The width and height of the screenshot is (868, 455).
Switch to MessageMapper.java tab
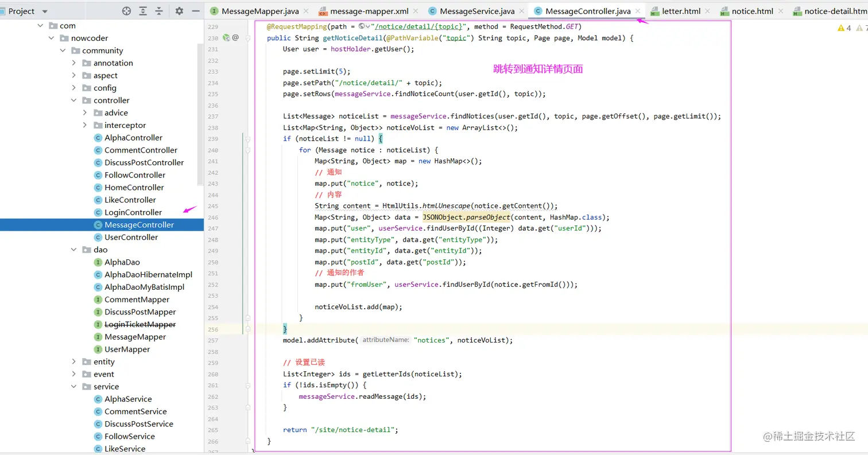tap(259, 11)
